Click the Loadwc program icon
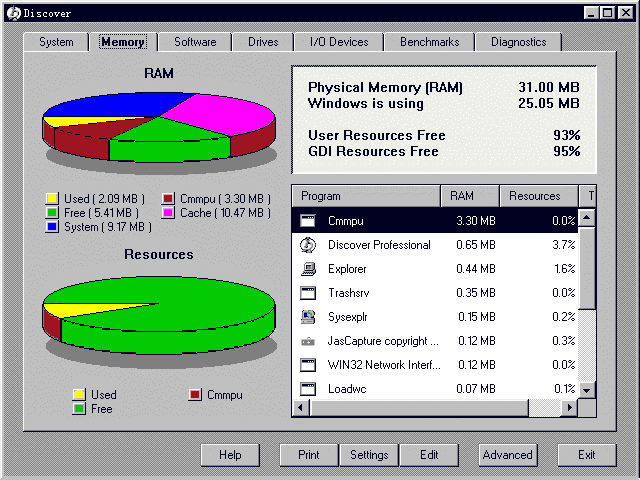This screenshot has width=640, height=480. pos(308,389)
